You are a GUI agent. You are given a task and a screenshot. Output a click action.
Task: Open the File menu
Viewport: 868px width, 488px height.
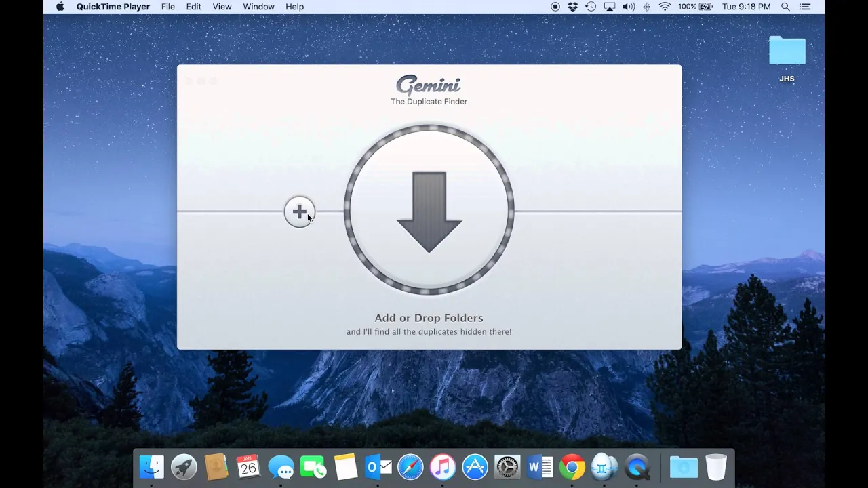[x=168, y=7]
